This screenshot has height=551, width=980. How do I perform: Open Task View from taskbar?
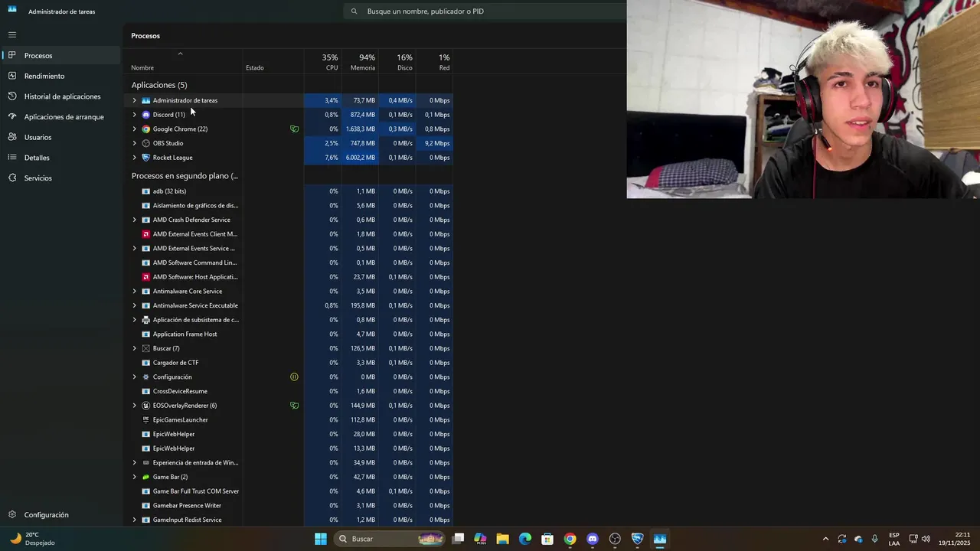pos(458,539)
